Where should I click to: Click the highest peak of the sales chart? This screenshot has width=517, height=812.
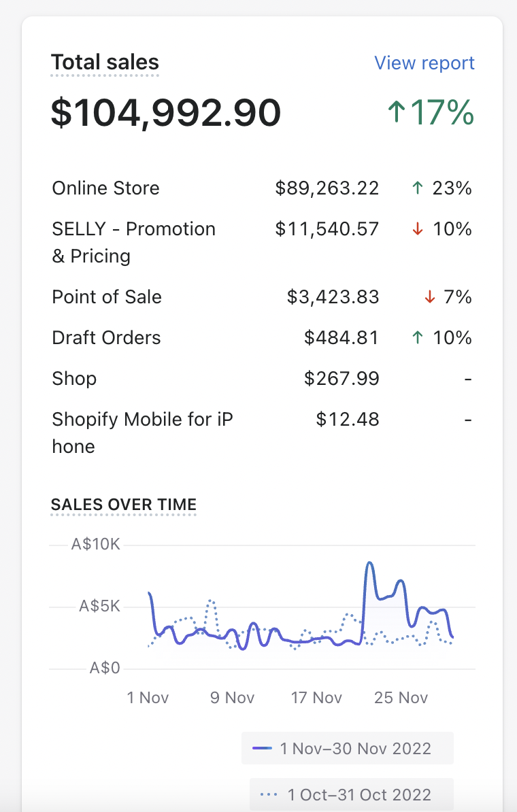369,563
